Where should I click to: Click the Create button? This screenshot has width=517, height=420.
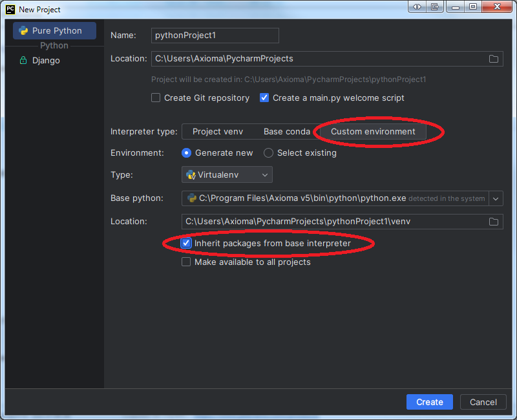point(429,402)
